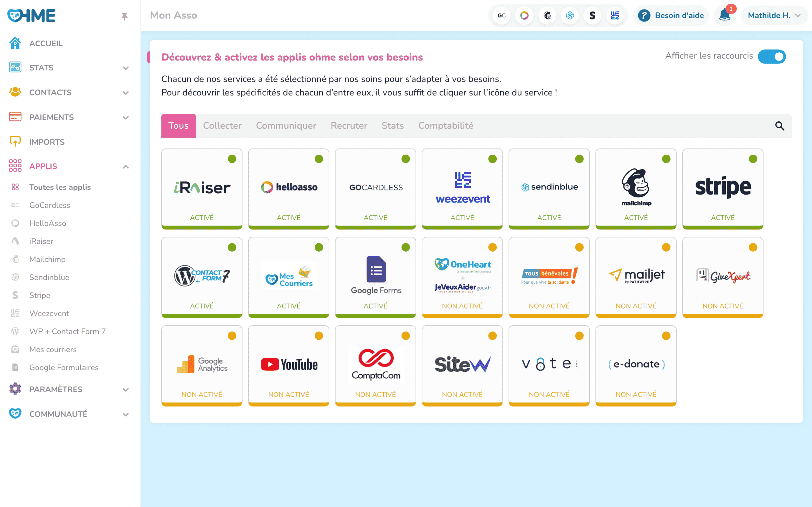Switch to the Collecter tab
The image size is (812, 507).
click(x=222, y=126)
